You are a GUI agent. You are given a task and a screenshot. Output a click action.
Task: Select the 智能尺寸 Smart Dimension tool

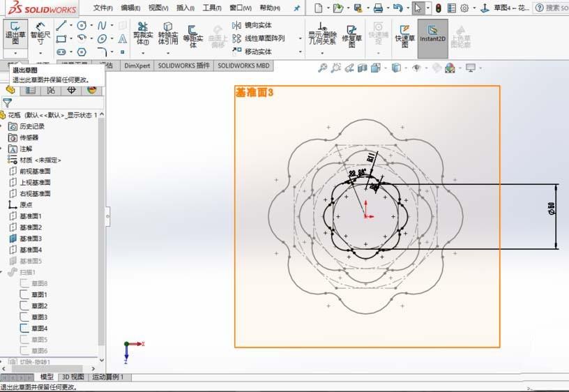40,33
